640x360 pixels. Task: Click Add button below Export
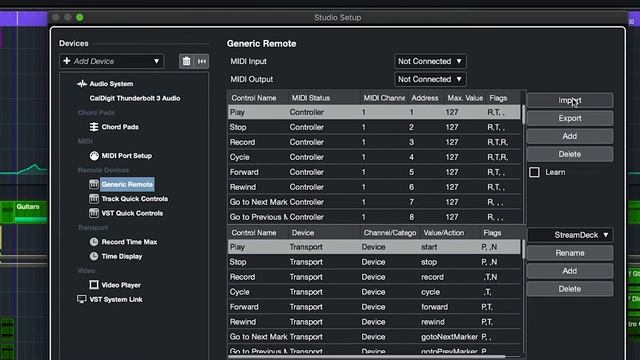(x=570, y=136)
